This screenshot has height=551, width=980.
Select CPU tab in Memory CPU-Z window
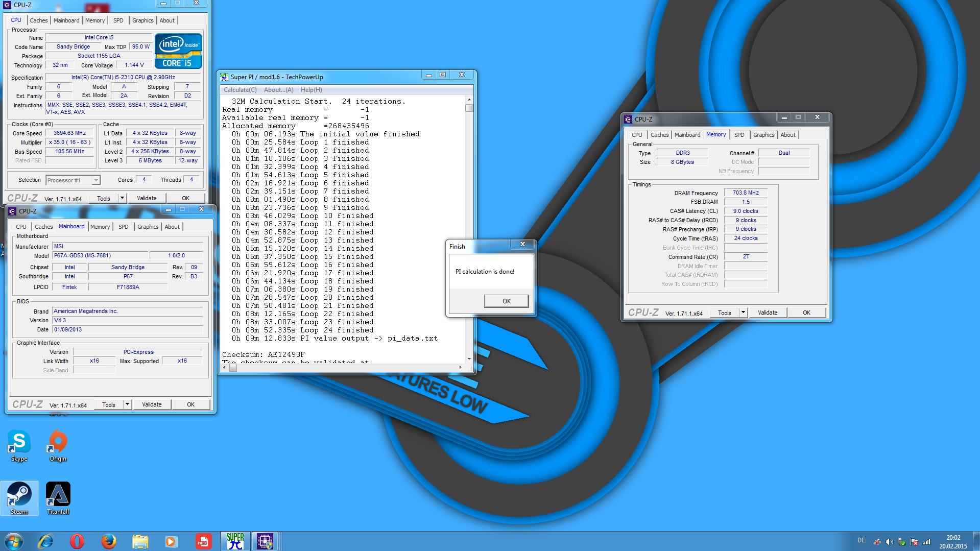point(637,135)
